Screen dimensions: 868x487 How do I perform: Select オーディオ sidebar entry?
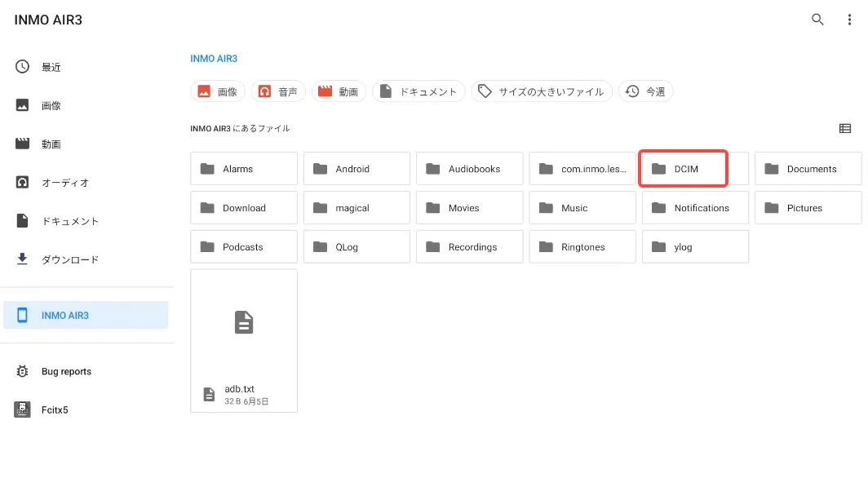[65, 183]
